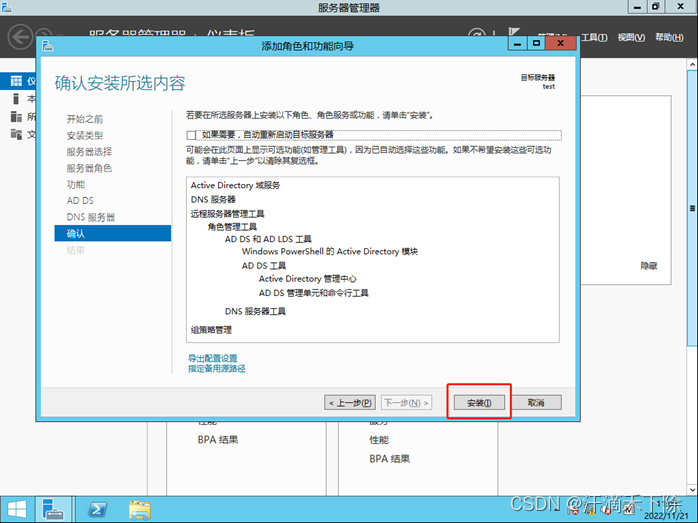Screen dimensions: 698x523
Task: Click the scrollbar up arrow in Server Manager
Action: click(692, 64)
